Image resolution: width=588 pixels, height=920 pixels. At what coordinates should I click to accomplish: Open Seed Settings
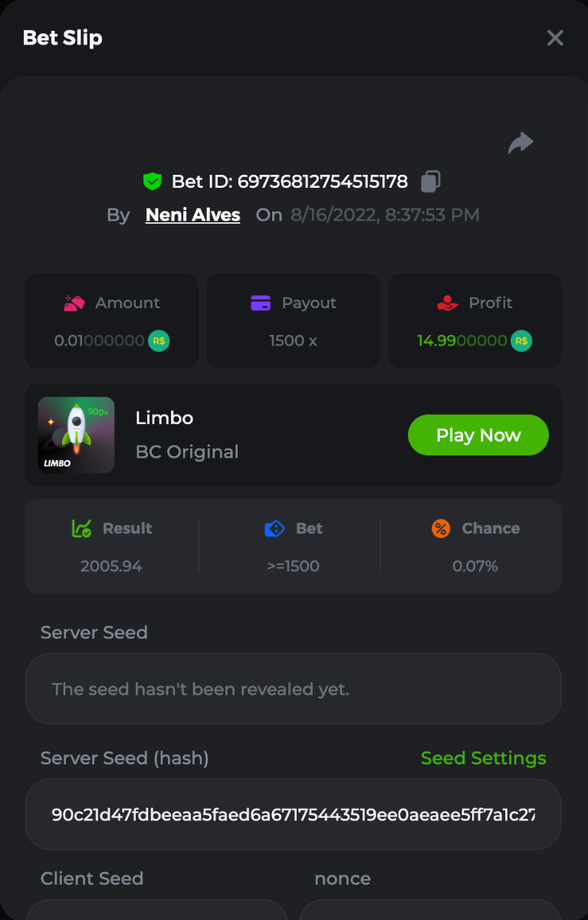(x=483, y=758)
